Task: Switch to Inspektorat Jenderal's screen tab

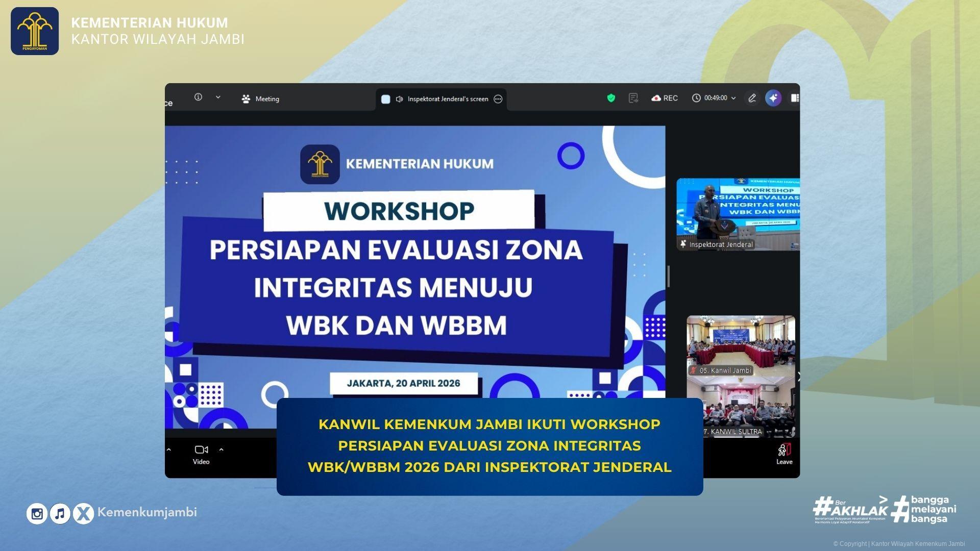Action: click(x=447, y=99)
